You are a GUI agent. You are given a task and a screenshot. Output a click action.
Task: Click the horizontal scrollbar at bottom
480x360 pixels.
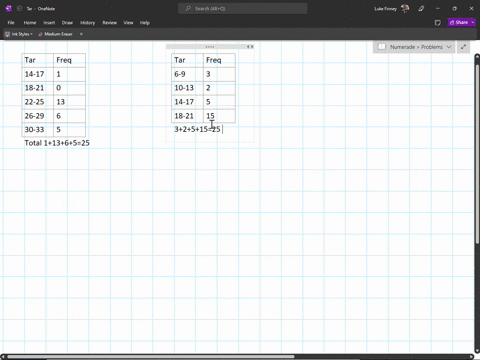tap(150, 356)
